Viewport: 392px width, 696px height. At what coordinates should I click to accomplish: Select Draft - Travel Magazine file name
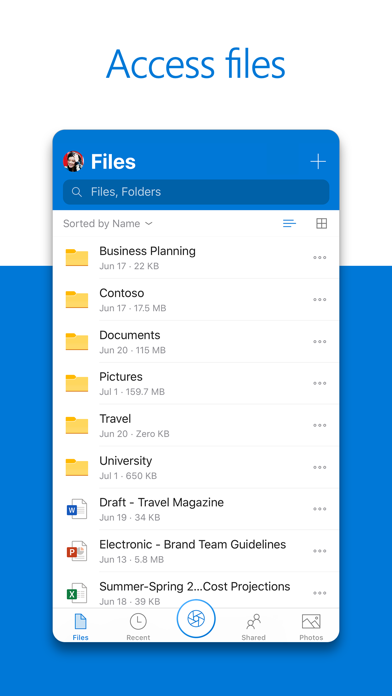[x=162, y=502]
